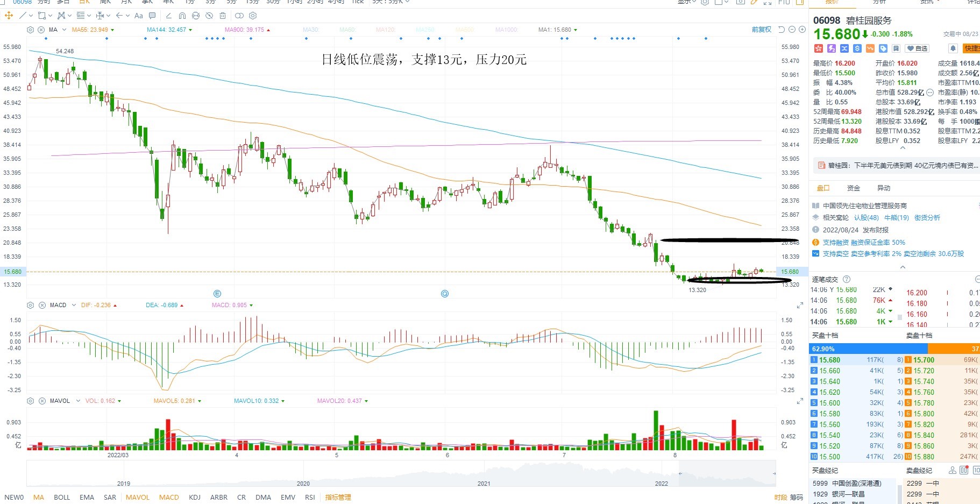Open MA indicator settings gear

point(31,30)
